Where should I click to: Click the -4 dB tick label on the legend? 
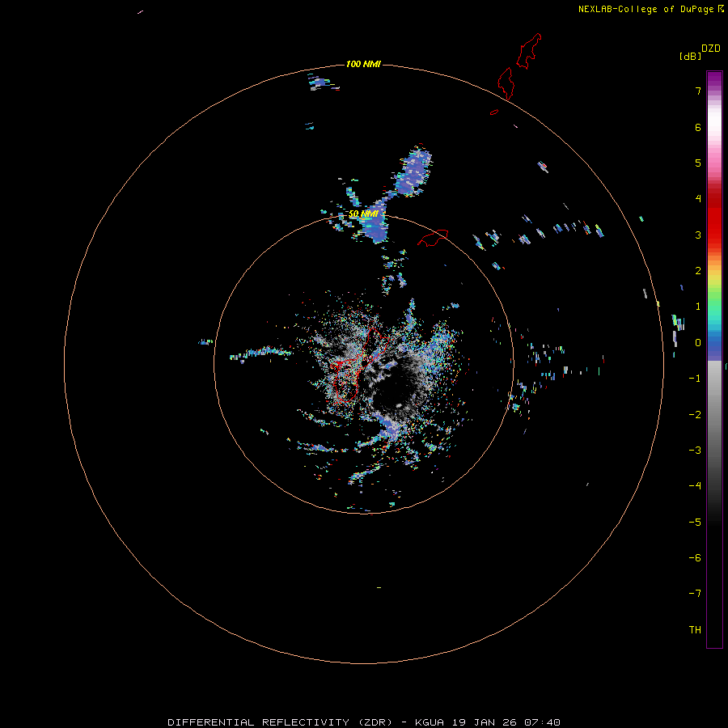695,486
